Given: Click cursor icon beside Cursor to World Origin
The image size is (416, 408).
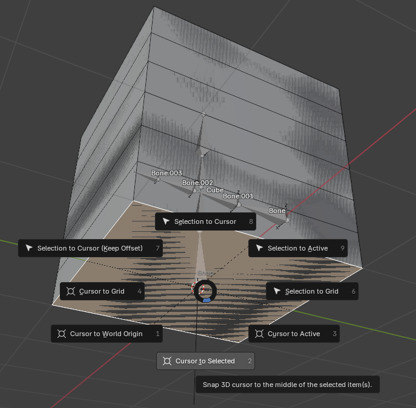Looking at the screenshot, I should (61, 334).
